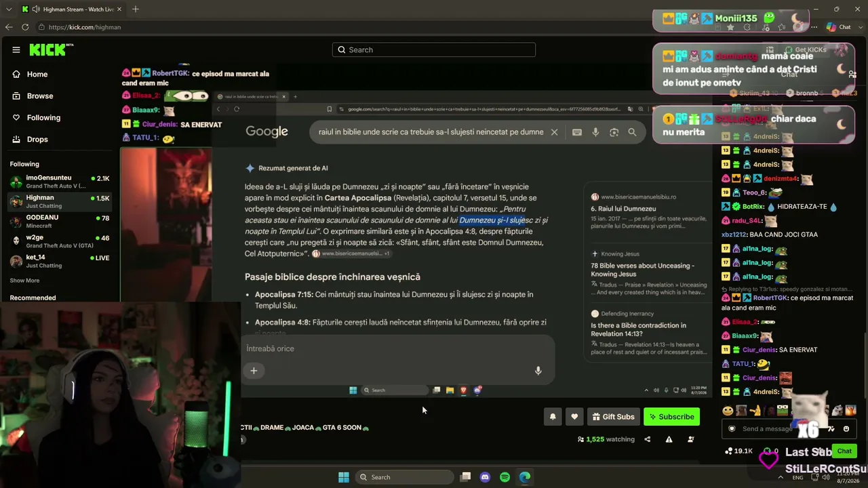Open Drops in Kick sidebar

click(x=30, y=139)
